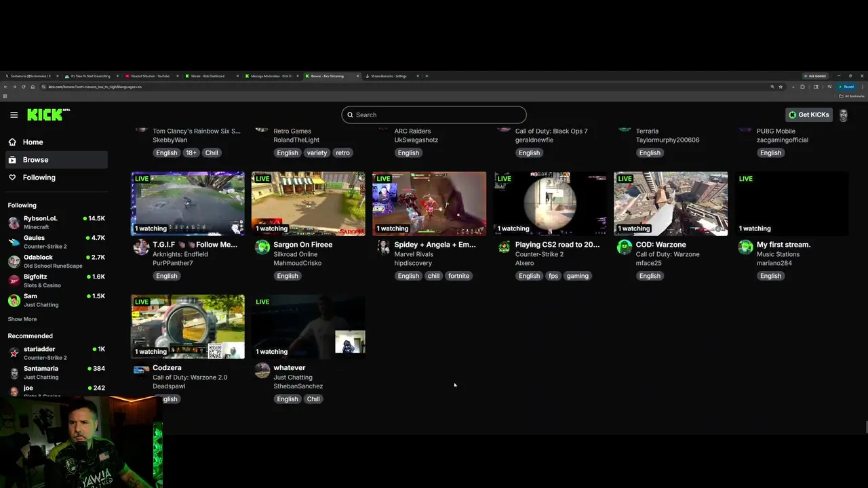The width and height of the screenshot is (868, 488).
Task: Open Alxero channel avatar
Action: point(503,247)
